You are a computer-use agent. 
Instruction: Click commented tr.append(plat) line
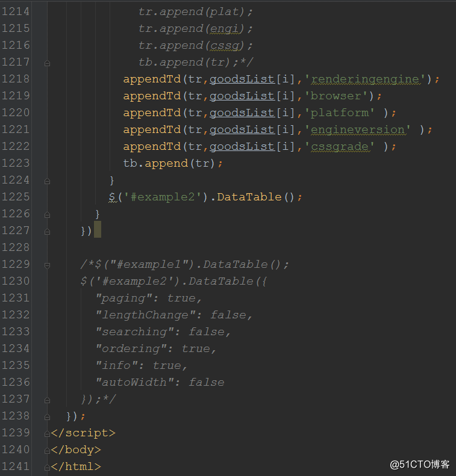(x=195, y=12)
